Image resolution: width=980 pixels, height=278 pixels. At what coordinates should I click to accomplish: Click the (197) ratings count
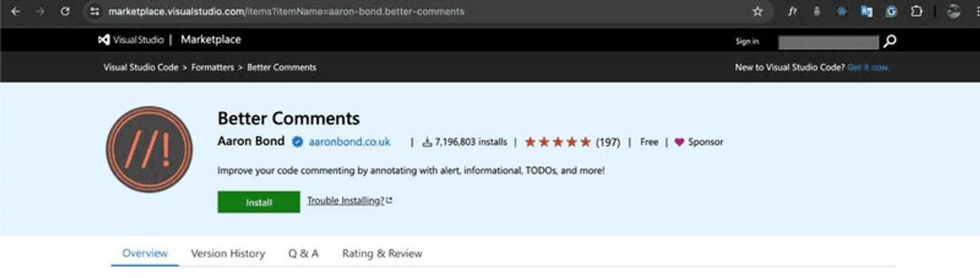608,142
